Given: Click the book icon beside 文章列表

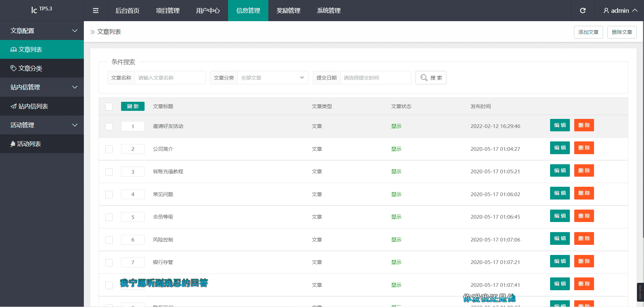Looking at the screenshot, I should (13, 50).
